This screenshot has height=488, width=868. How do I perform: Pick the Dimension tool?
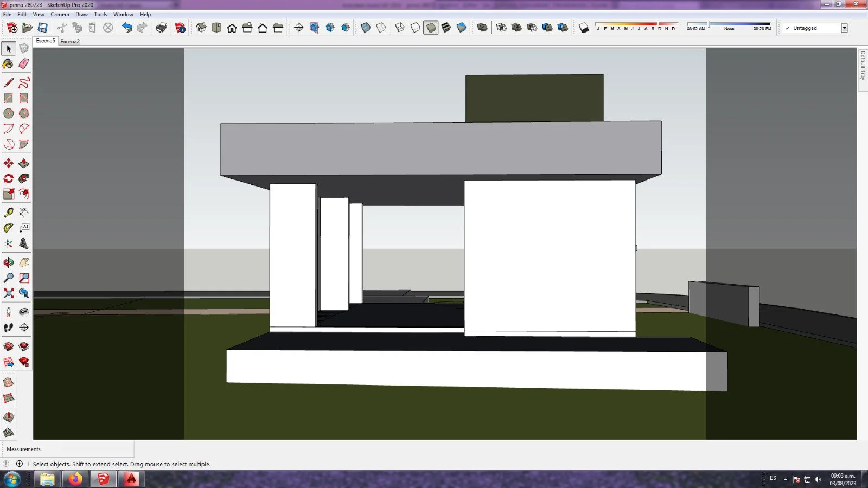pyautogui.click(x=24, y=213)
